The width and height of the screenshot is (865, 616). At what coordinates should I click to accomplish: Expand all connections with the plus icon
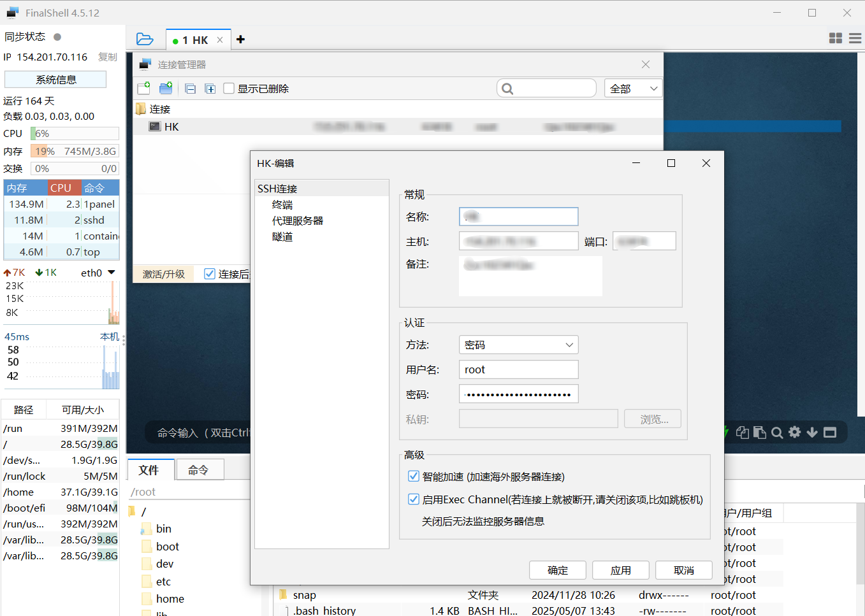[x=210, y=89]
